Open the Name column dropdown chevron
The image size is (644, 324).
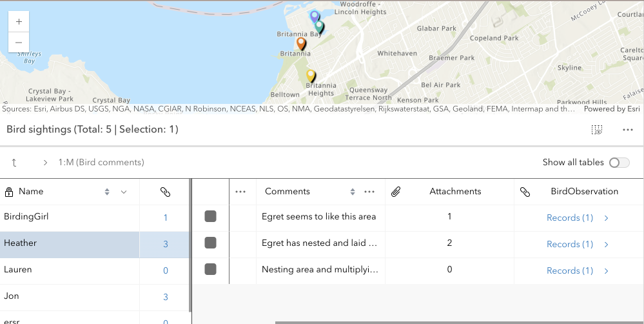124,192
